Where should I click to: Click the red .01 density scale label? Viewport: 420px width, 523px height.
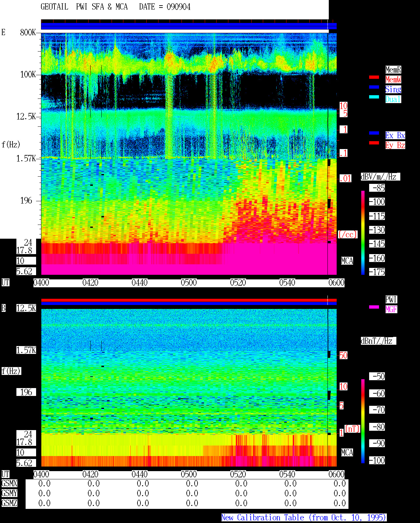point(346,179)
